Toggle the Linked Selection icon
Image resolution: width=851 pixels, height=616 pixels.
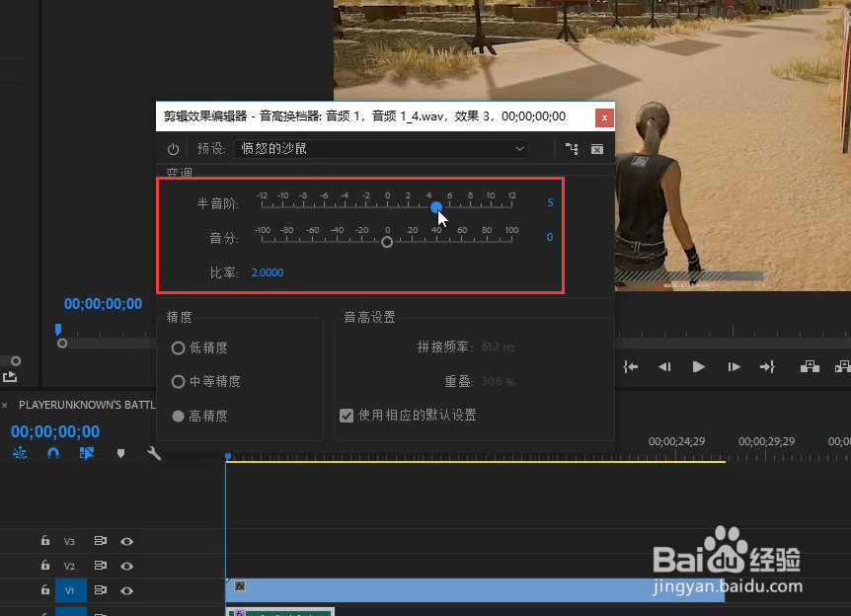87,453
